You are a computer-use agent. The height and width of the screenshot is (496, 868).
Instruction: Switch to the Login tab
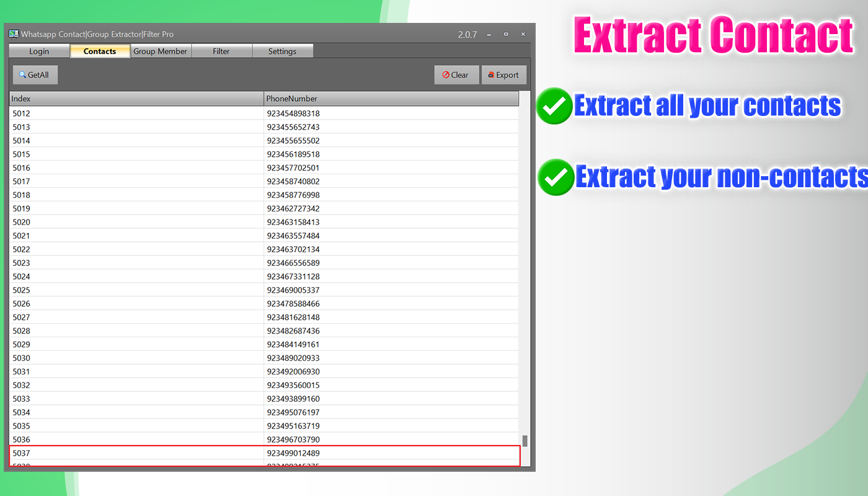(38, 51)
